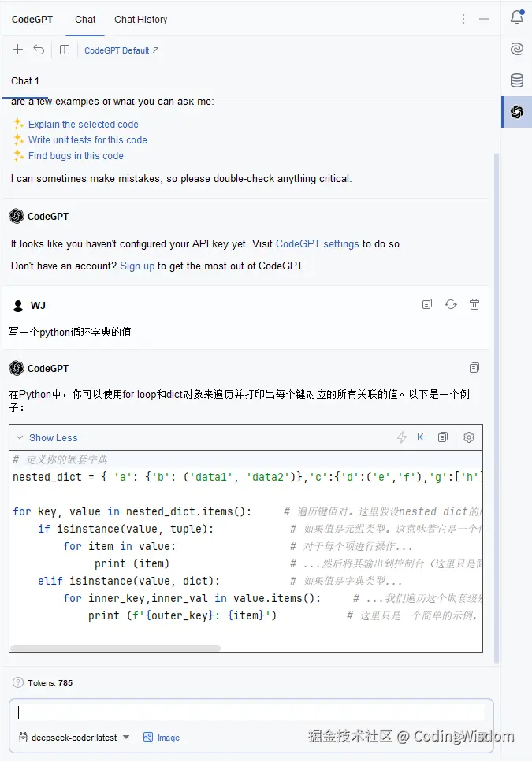Click the chat vertical scrollbar

point(496,408)
